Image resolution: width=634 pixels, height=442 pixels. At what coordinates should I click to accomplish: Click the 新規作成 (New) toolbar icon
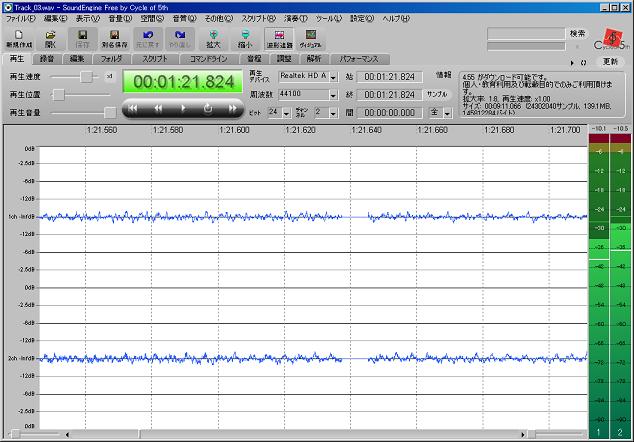(x=19, y=38)
